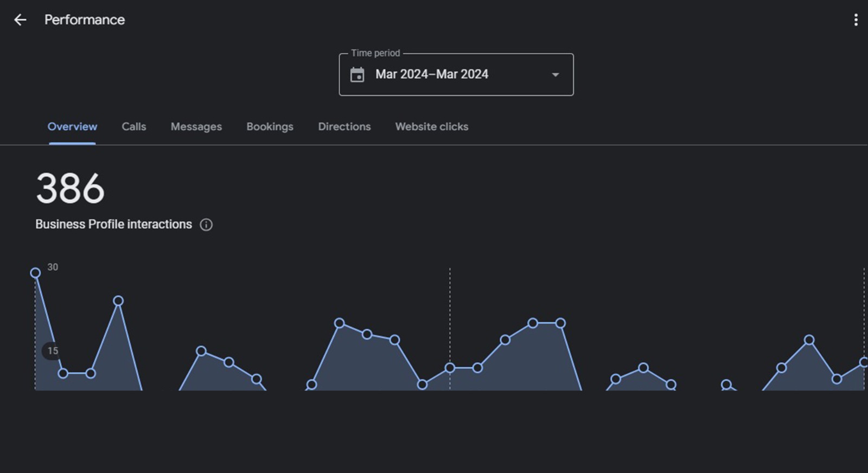868x473 pixels.
Task: Click info icon beside Business Profile interactions
Action: pos(206,225)
